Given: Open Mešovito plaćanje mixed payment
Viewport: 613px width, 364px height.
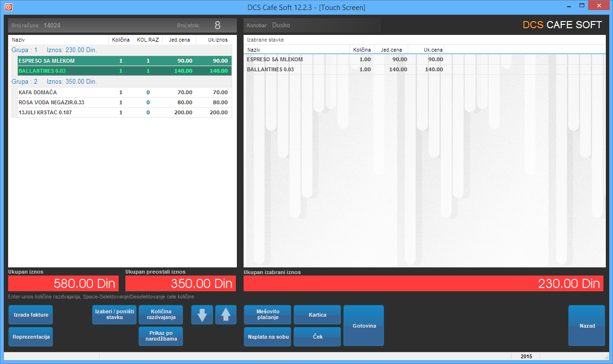Looking at the screenshot, I should [267, 315].
